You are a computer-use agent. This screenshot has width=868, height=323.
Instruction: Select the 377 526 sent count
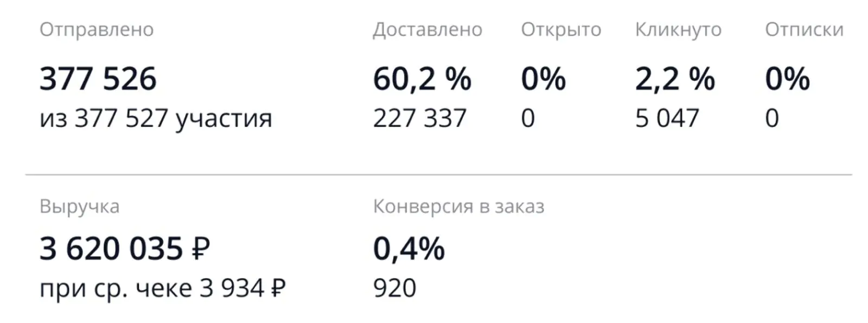click(98, 79)
